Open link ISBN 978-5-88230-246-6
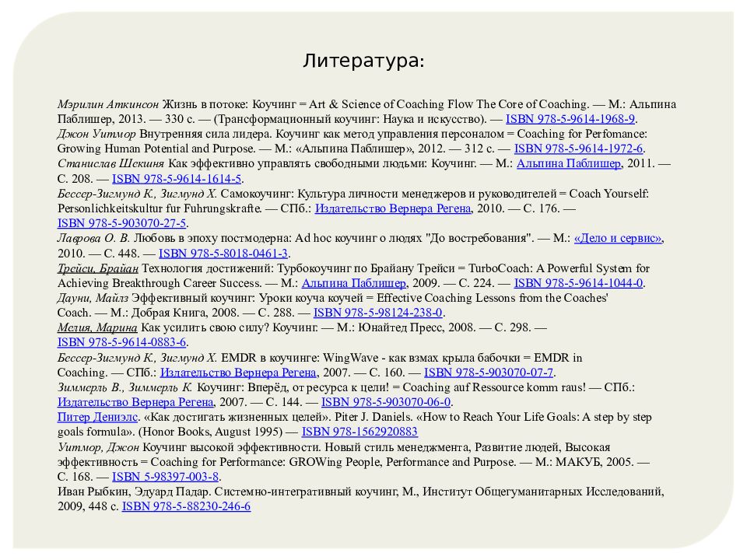Screen dimensions: 747x560 [x=186, y=506]
